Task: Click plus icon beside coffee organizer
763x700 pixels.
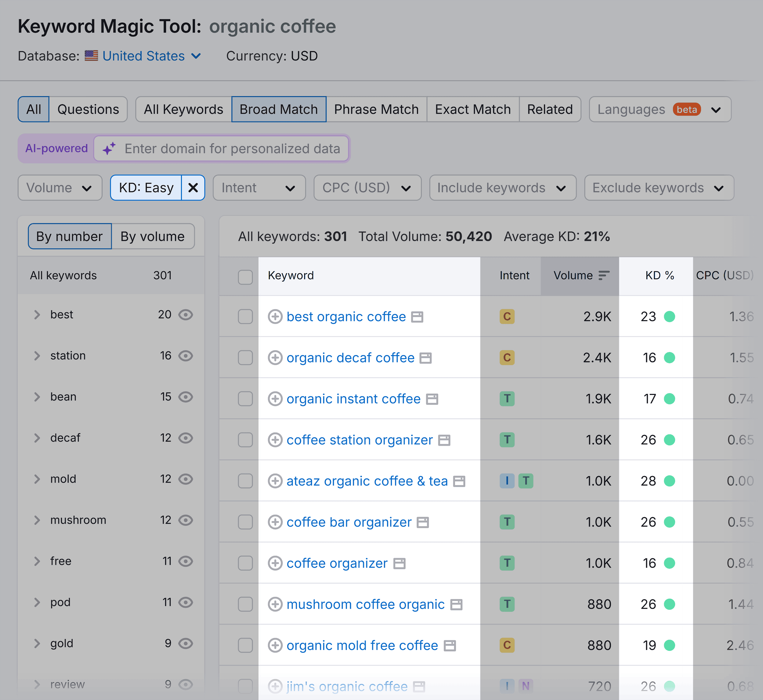Action: point(275,563)
